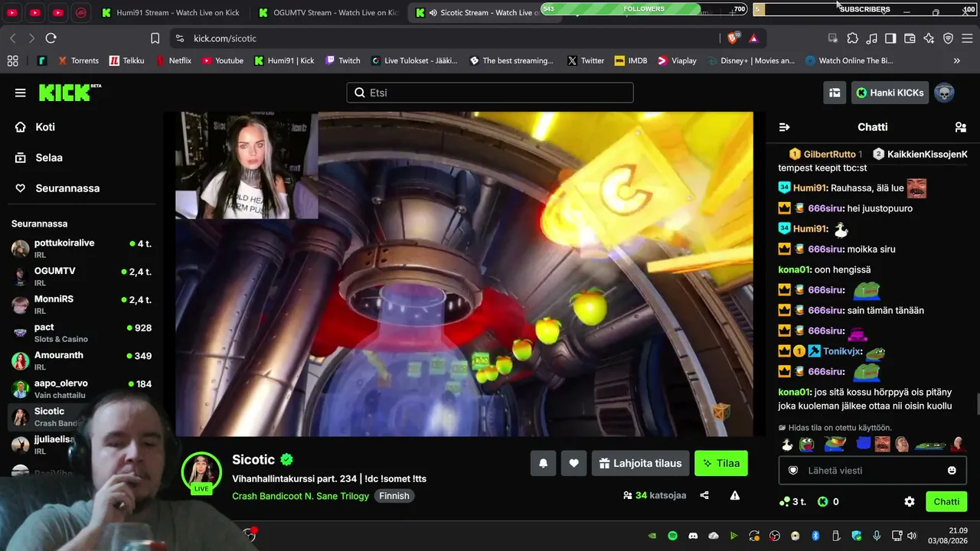Turn on notifications bell for Sicotic
This screenshot has width=980, height=551.
point(543,463)
